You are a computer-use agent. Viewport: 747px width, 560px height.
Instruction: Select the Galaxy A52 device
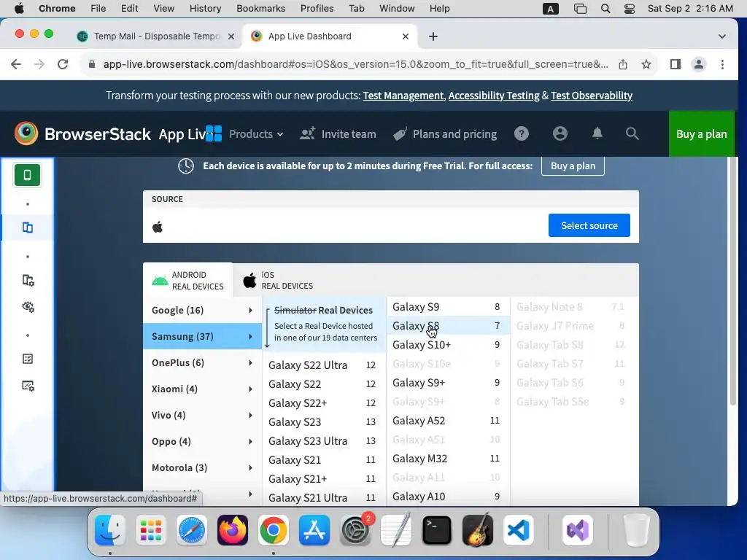coord(447,421)
